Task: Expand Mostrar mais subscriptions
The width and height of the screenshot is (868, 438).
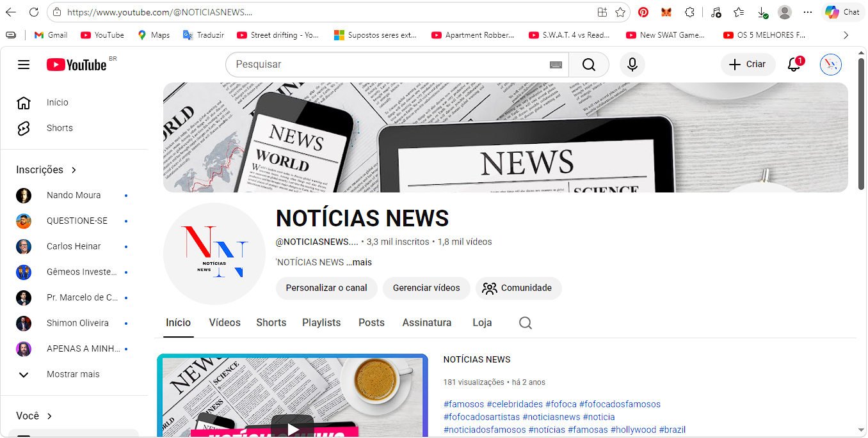Action: (x=74, y=374)
